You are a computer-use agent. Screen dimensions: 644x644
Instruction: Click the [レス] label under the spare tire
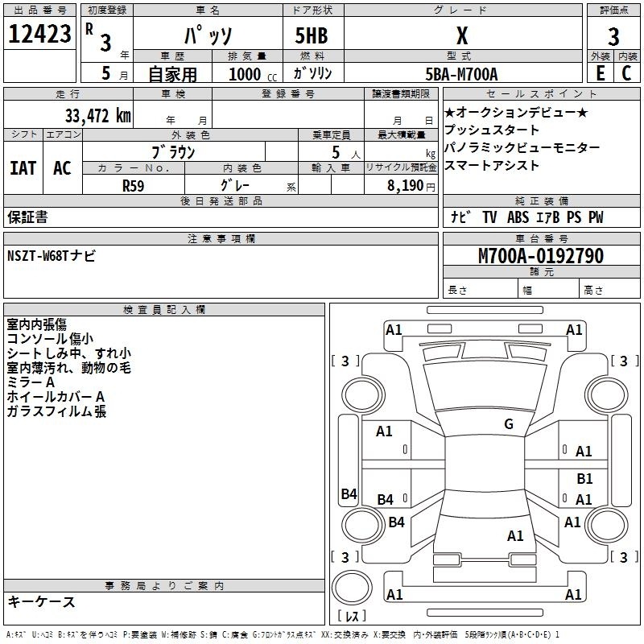point(352,615)
